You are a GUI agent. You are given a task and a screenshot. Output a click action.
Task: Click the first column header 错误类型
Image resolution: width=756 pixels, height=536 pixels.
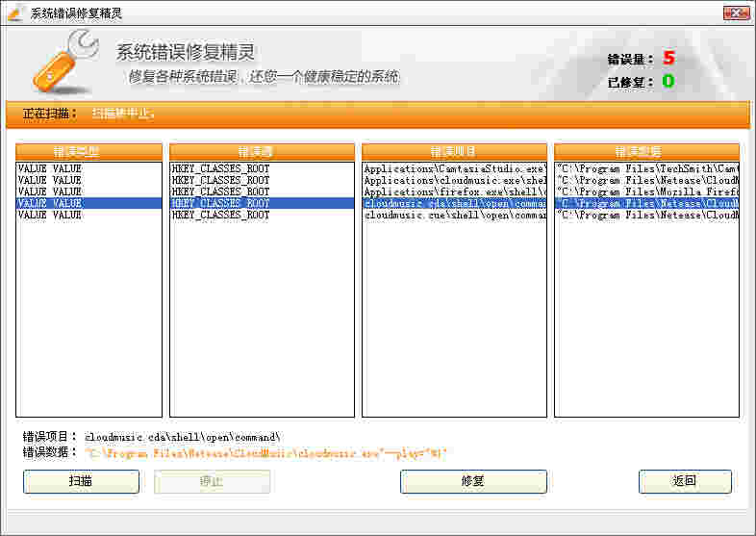89,151
